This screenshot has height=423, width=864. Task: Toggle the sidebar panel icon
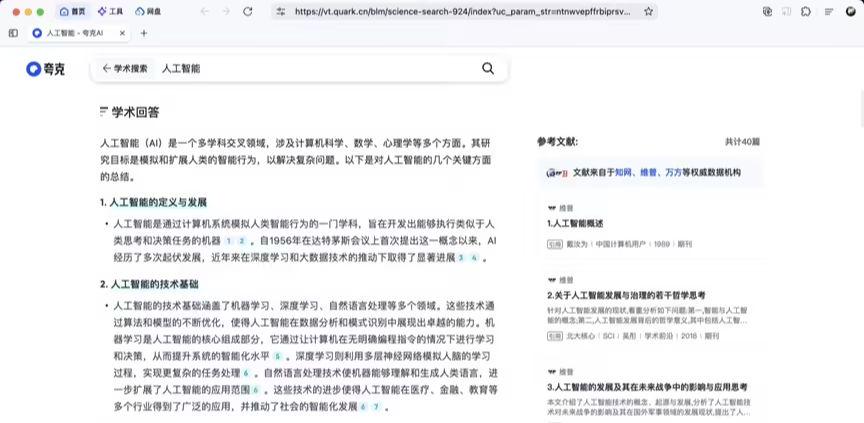[x=13, y=33]
